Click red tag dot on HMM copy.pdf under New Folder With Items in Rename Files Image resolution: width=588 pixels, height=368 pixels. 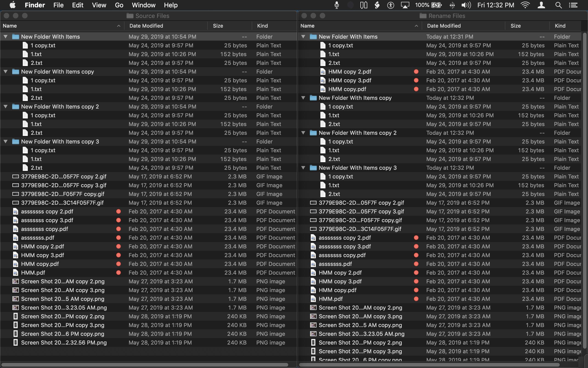416,89
